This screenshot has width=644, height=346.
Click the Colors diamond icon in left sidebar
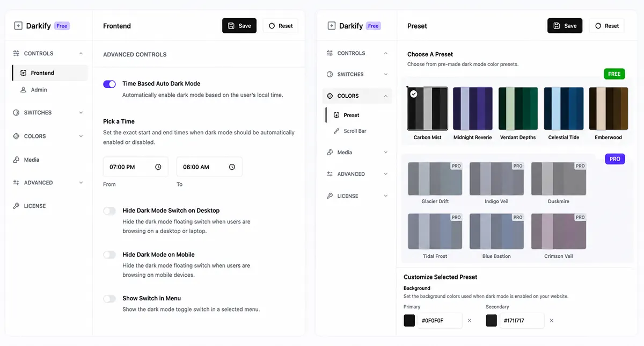point(17,136)
